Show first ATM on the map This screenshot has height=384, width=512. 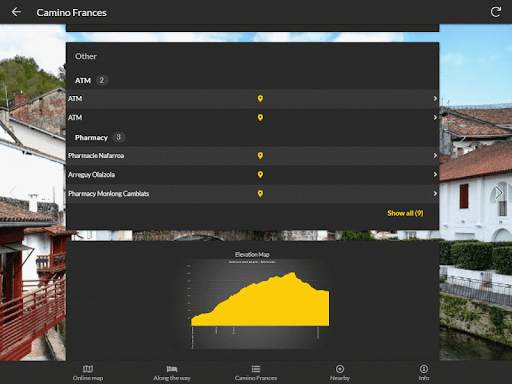tap(260, 99)
